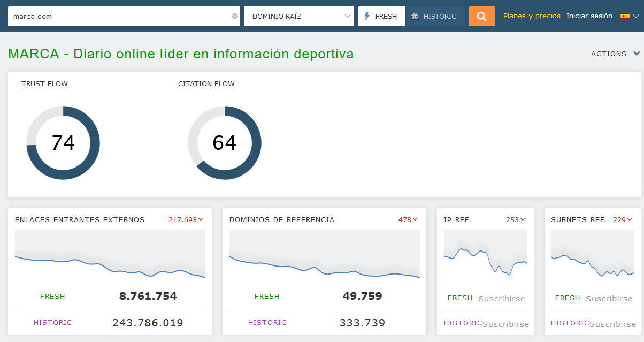
Task: Expand the language selector chevron
Action: coord(635,16)
